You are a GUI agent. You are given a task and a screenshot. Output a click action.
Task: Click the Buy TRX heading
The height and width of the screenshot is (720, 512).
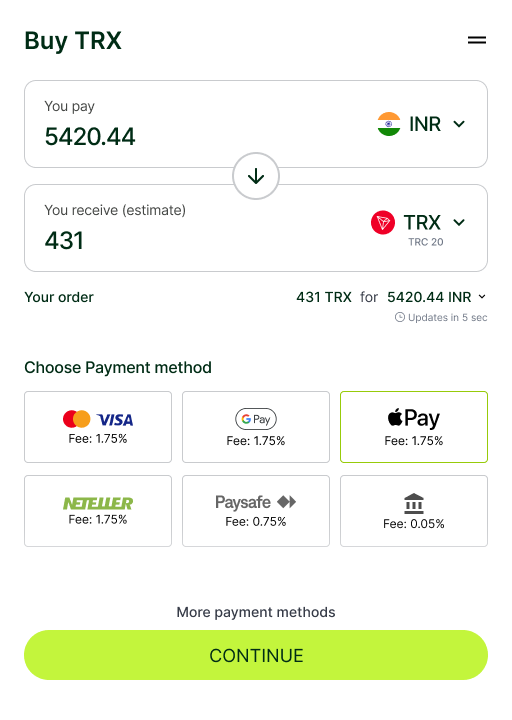point(73,41)
